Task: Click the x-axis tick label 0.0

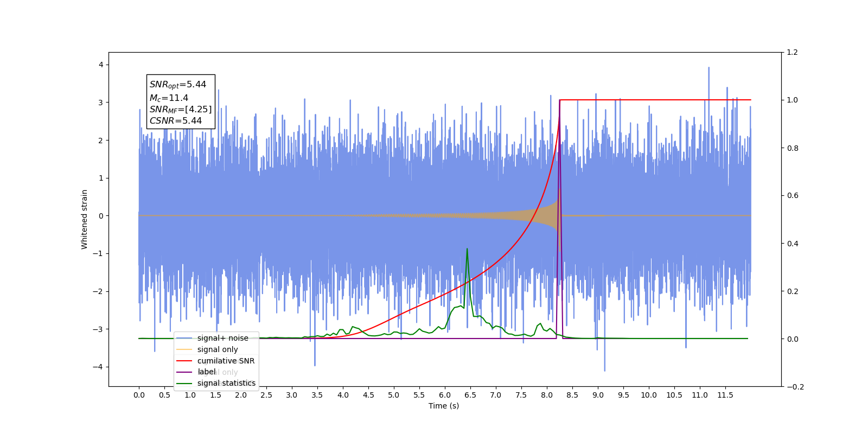Action: point(139,395)
